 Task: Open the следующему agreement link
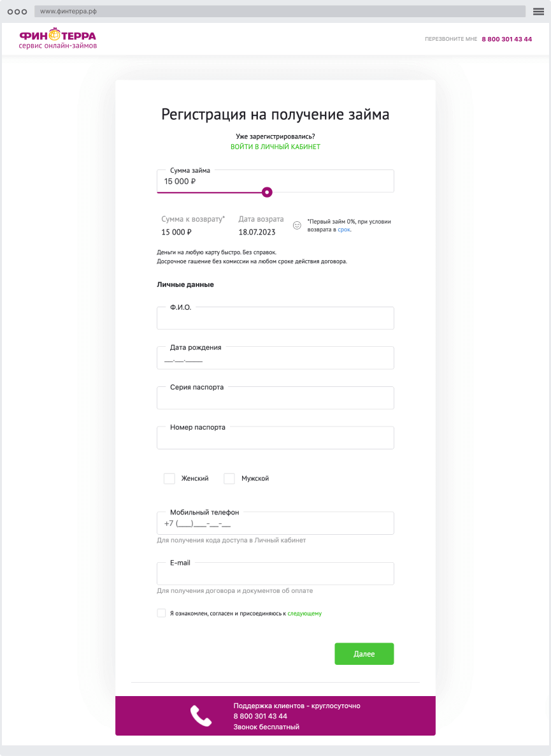point(304,613)
